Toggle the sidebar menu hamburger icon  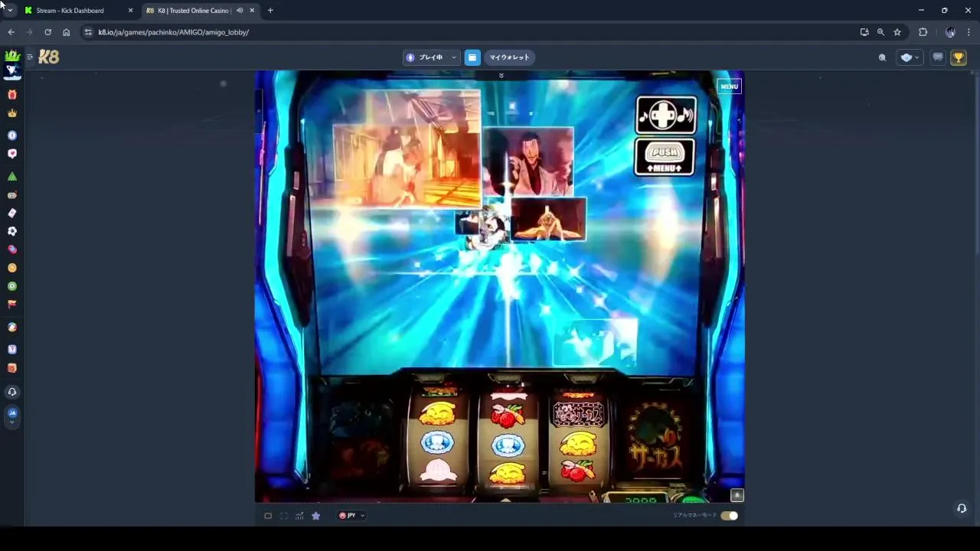[29, 57]
